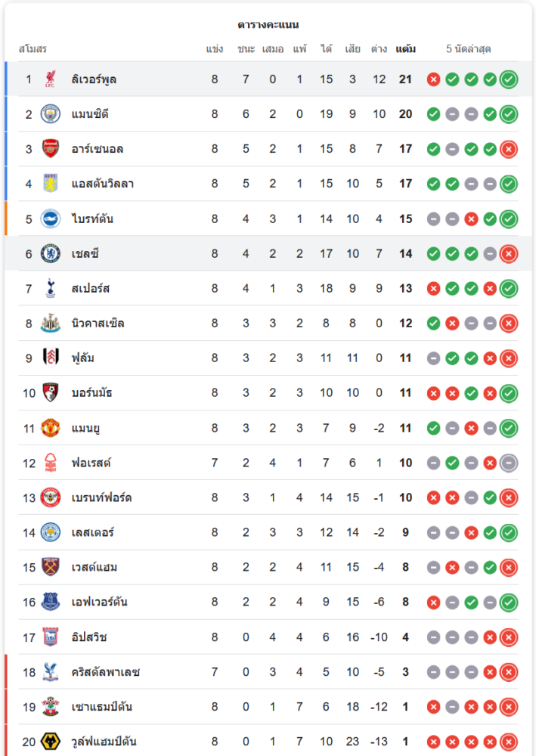Click the Tottenham Spurs cockerel crest
The image size is (536, 756).
51,288
